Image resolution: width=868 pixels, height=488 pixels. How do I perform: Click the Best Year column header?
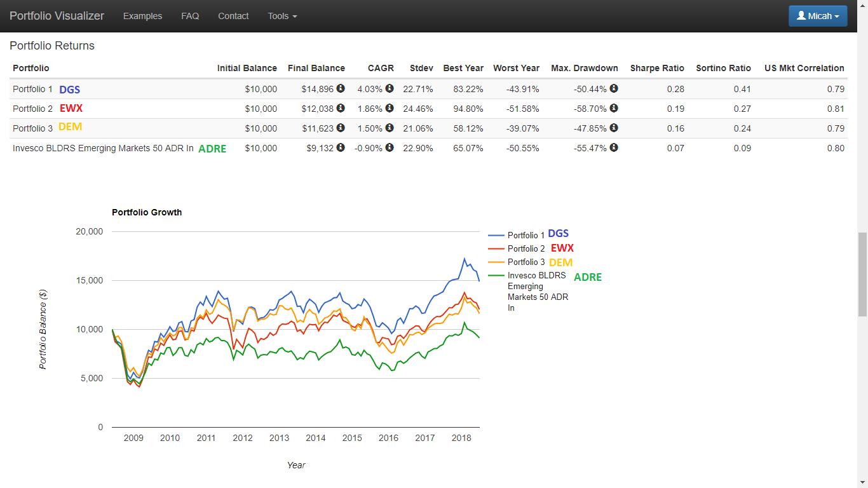463,68
